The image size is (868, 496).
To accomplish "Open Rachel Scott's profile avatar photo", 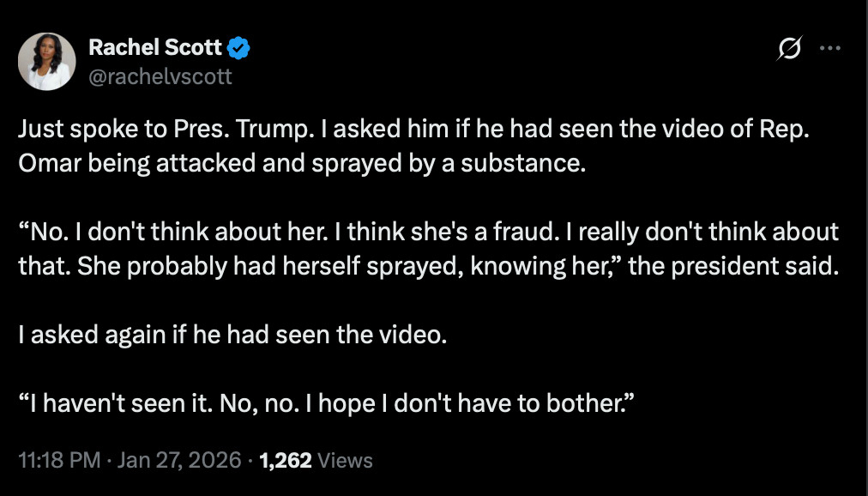I will pyautogui.click(x=46, y=63).
